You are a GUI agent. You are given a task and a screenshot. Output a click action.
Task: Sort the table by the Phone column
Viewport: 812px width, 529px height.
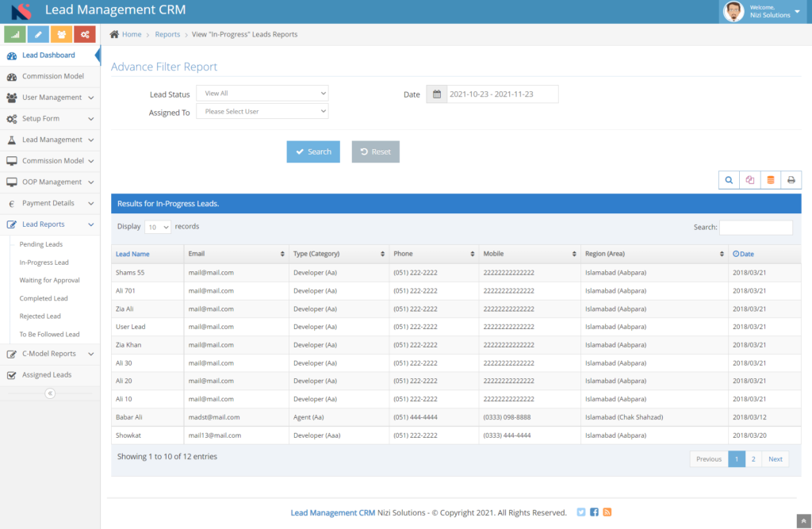[434, 254]
